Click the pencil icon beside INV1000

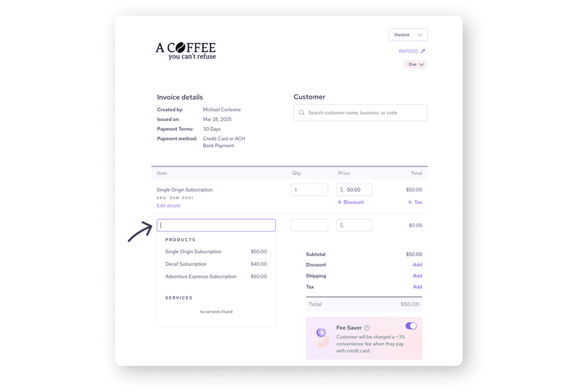[423, 51]
